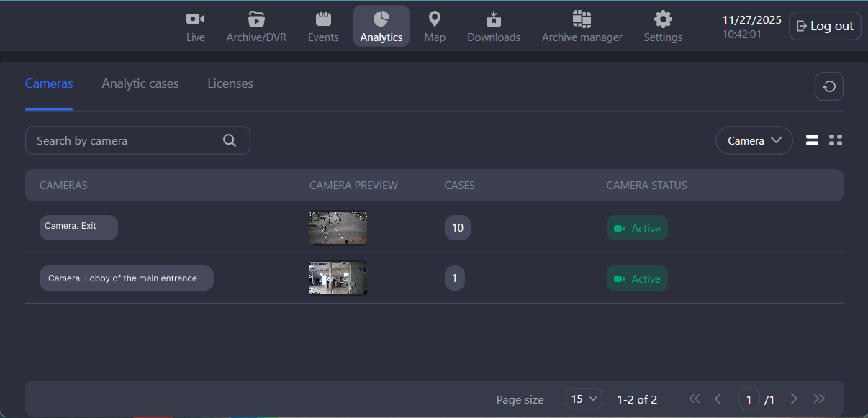The image size is (868, 418).
Task: Jump to the last page arrow
Action: [x=819, y=399]
